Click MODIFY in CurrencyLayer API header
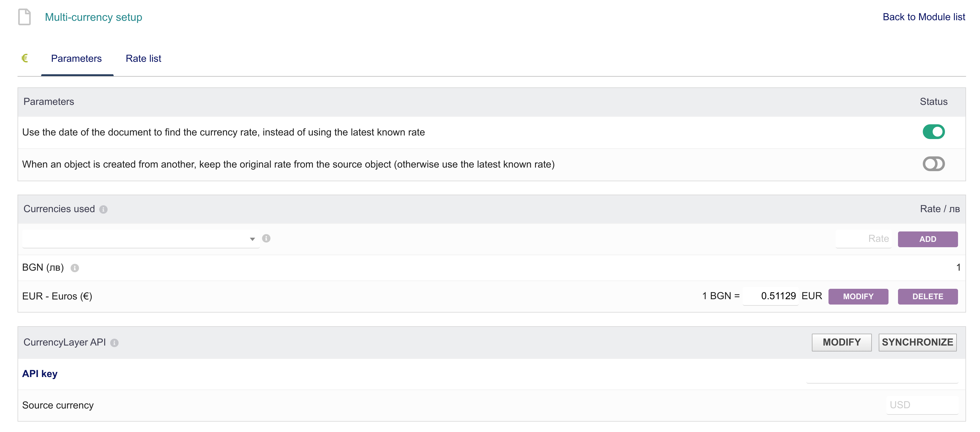Viewport: 980px width, 432px height. tap(842, 342)
